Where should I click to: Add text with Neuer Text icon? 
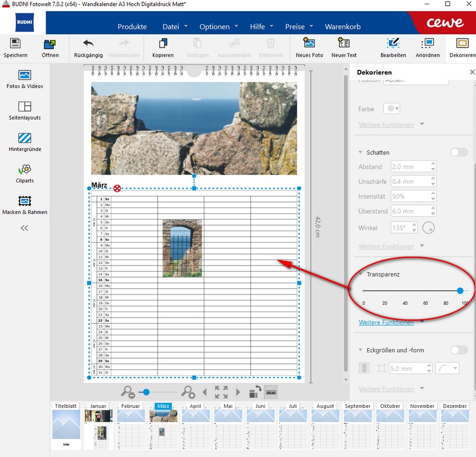click(x=344, y=43)
